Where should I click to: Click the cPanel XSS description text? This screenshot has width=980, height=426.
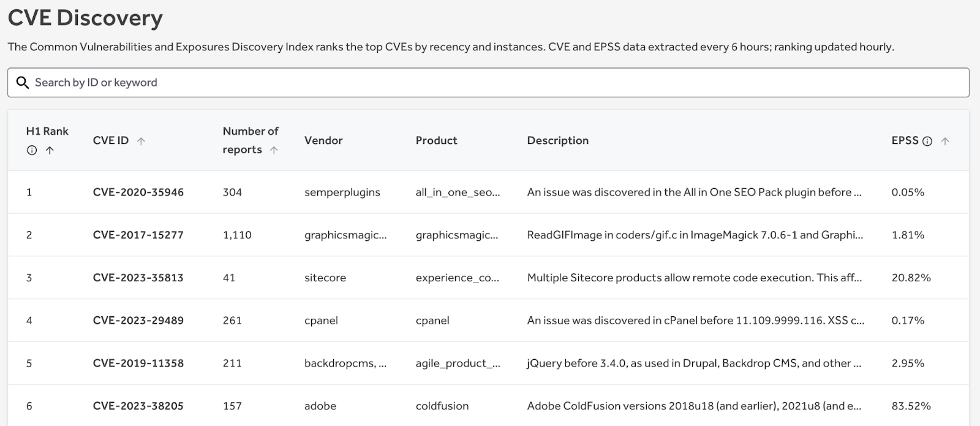coord(696,321)
